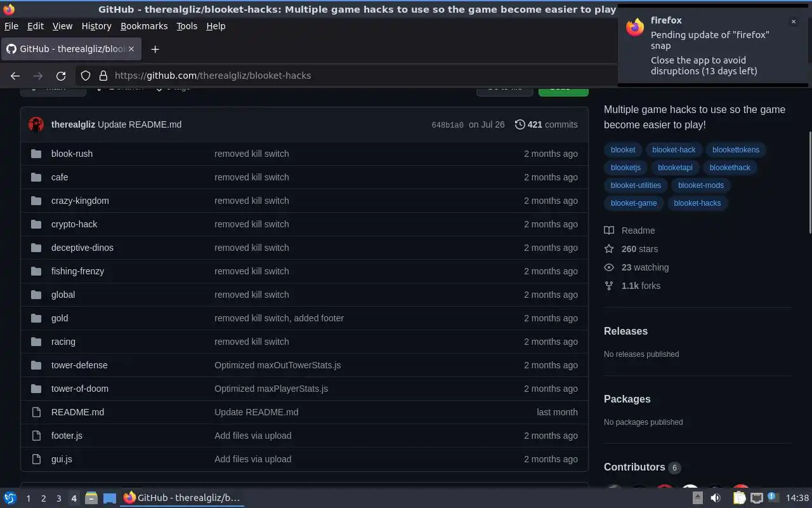Screen dimensions: 812x508
Task: Open the crazy-kingdom folder link
Action: 80,201
